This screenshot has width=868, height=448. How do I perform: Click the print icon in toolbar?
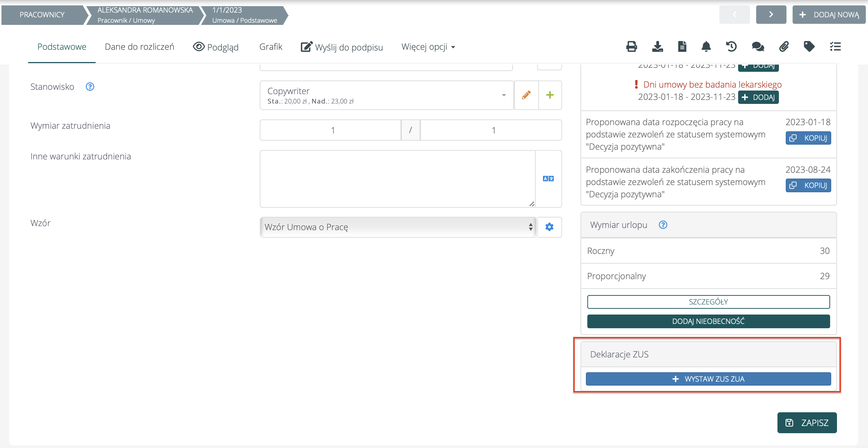(631, 47)
